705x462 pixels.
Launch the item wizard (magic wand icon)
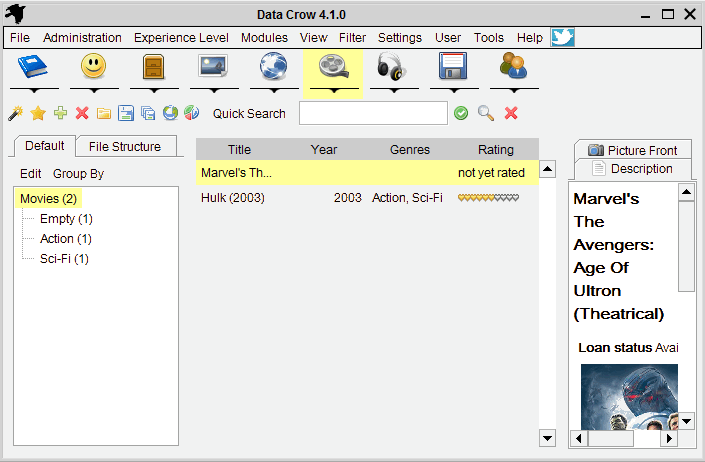pos(16,113)
